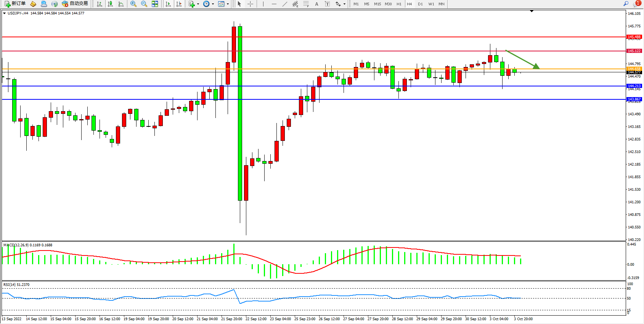The height and width of the screenshot is (324, 644).
Task: Toggle AutoTrading (自动交易) button
Action: (x=75, y=4)
